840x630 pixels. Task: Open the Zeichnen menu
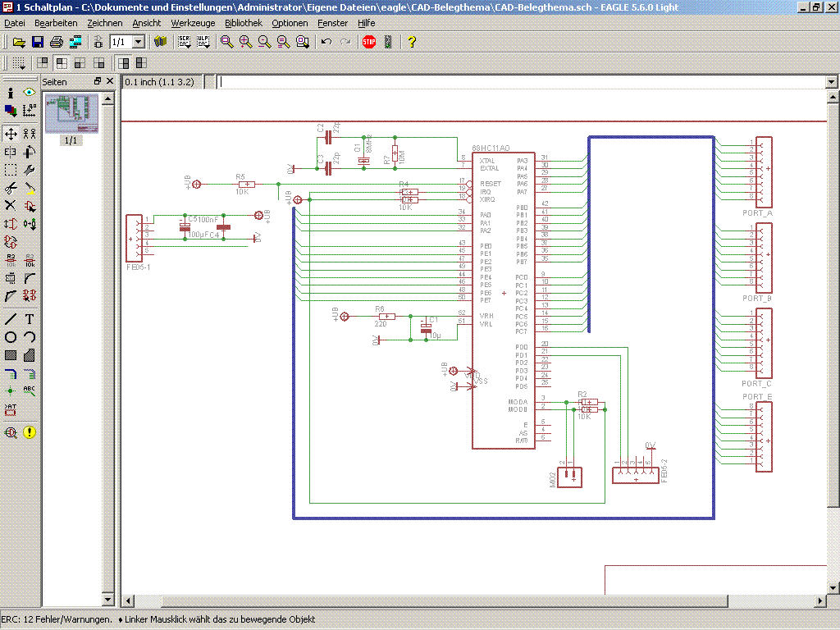(x=104, y=23)
